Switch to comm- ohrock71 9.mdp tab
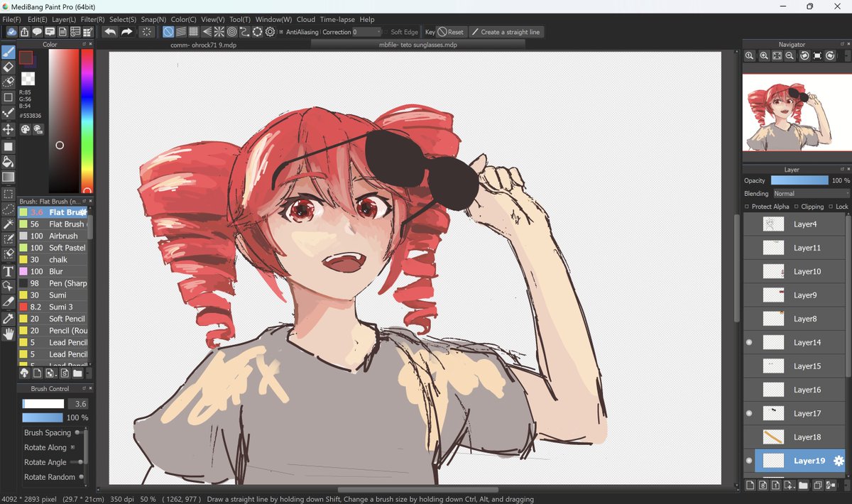Viewport: 852px width, 504px height. [x=204, y=45]
